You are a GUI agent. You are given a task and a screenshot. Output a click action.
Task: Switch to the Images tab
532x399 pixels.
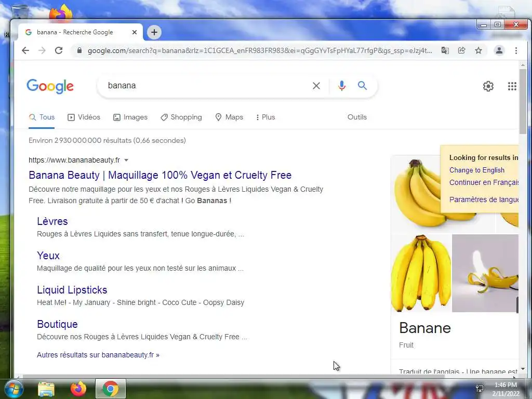130,117
